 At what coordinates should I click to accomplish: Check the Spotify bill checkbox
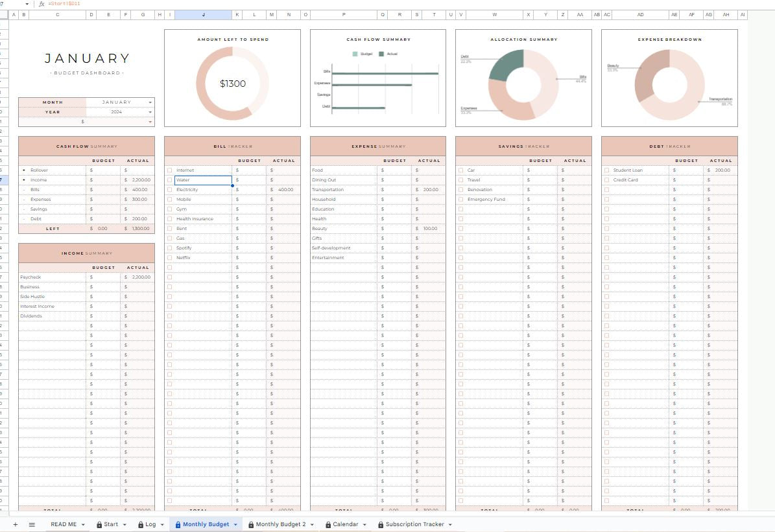(169, 248)
